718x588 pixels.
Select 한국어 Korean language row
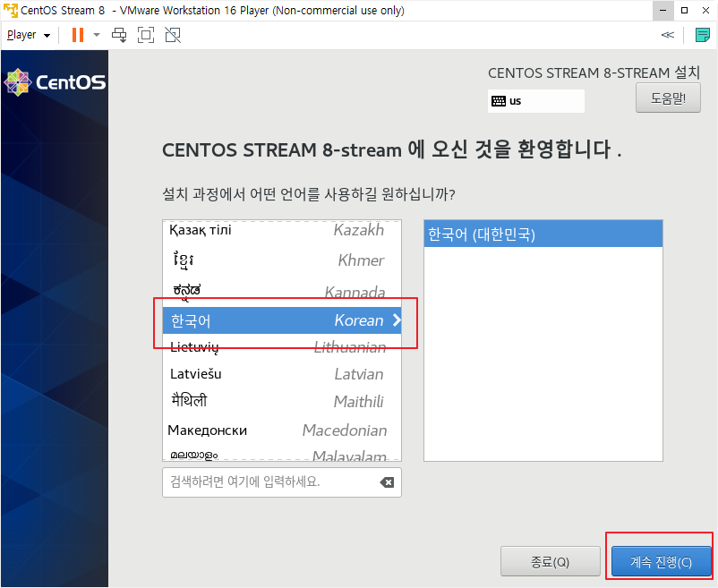point(282,320)
